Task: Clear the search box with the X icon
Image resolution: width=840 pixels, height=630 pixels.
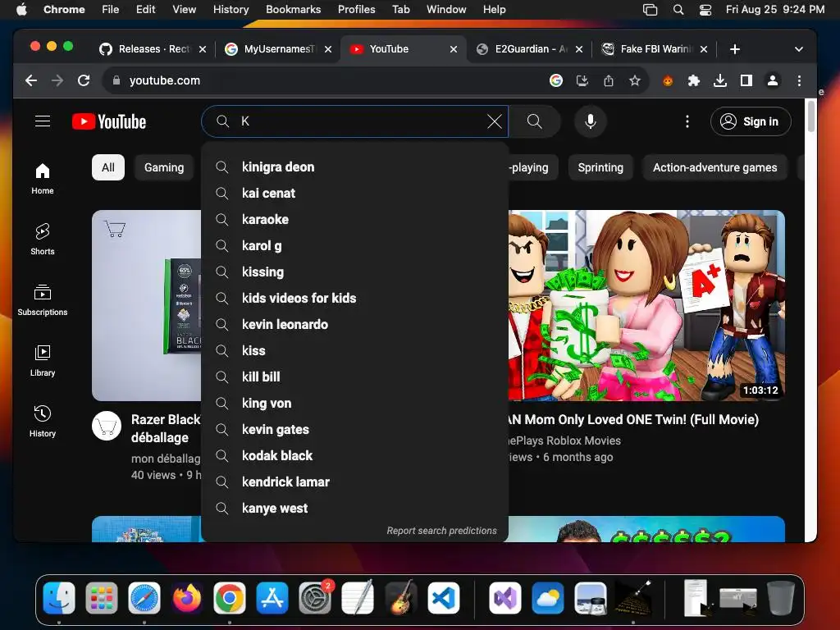Action: coord(495,121)
